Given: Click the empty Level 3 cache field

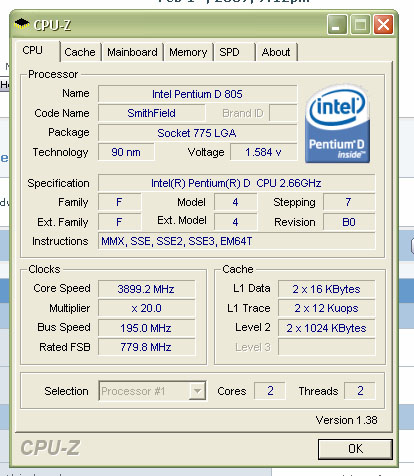Looking at the screenshot, I should (327, 347).
